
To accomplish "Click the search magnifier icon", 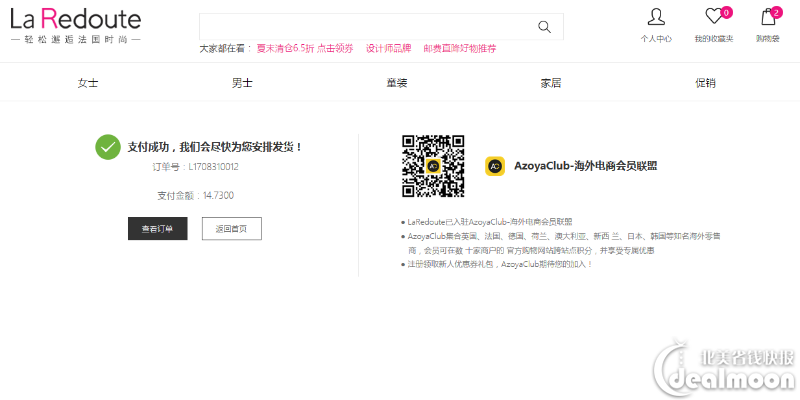I will click(544, 27).
